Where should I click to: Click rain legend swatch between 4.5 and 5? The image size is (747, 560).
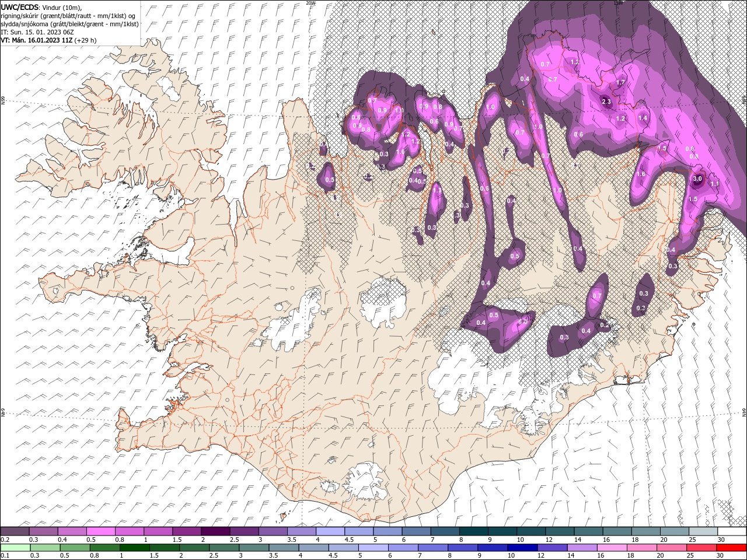coord(343,548)
